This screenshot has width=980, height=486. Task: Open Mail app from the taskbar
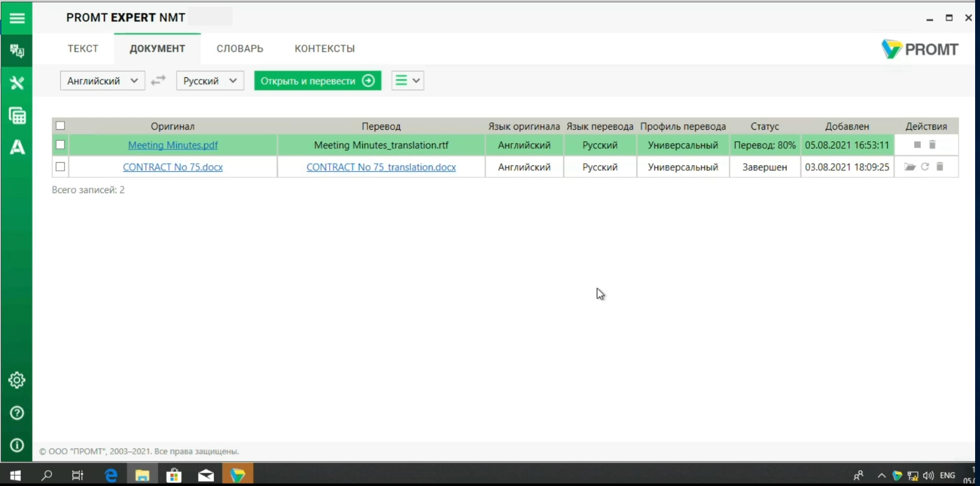pyautogui.click(x=206, y=475)
